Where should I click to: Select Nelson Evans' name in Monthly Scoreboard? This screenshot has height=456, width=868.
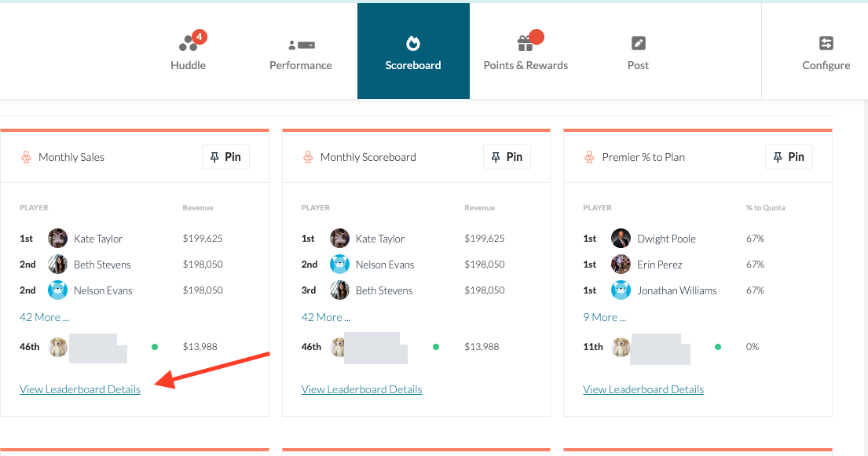click(385, 264)
